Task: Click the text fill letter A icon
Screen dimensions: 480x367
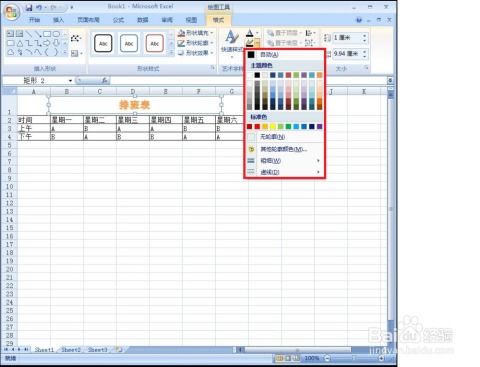Action: (250, 33)
